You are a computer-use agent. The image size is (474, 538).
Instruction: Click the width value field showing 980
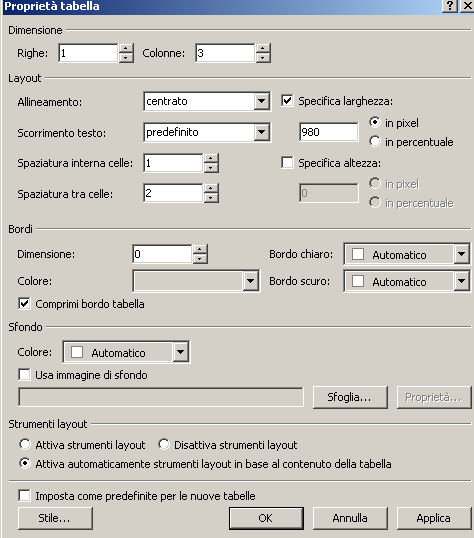pyautogui.click(x=329, y=132)
